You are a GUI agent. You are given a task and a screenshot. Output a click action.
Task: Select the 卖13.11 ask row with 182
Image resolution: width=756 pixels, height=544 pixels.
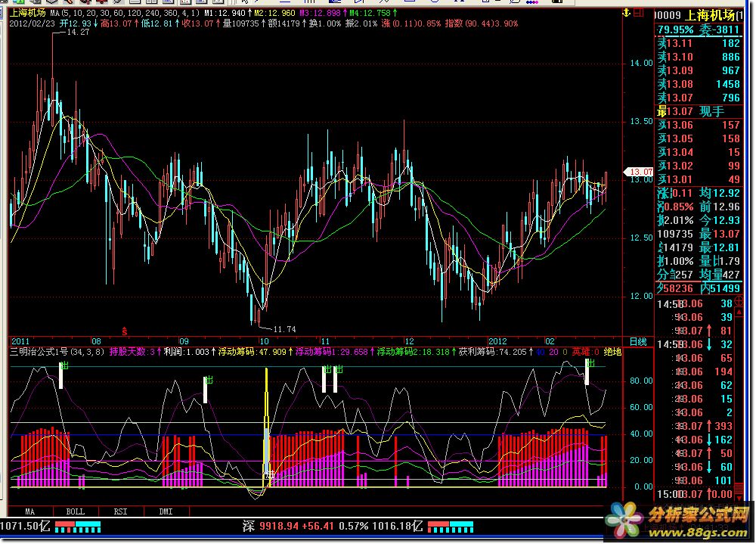[x=699, y=43]
